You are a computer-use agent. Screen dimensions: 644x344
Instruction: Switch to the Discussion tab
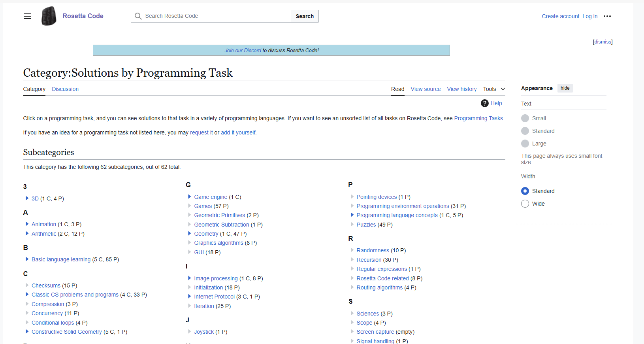click(65, 89)
